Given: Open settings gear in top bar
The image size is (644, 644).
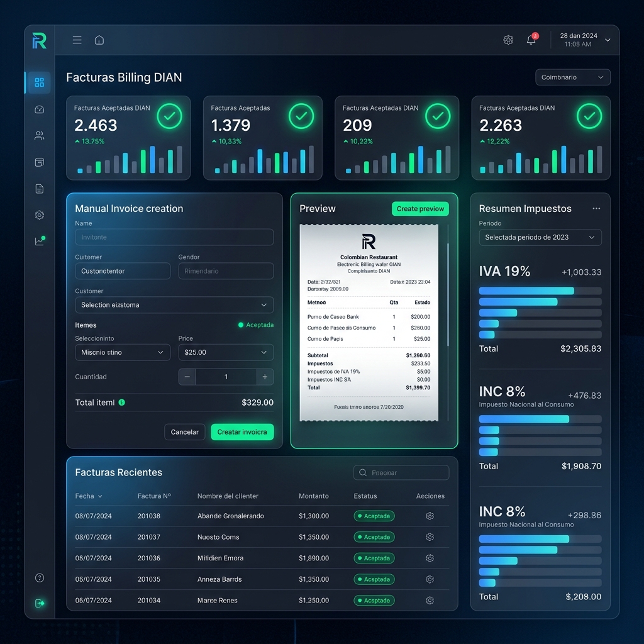Looking at the screenshot, I should (x=508, y=40).
